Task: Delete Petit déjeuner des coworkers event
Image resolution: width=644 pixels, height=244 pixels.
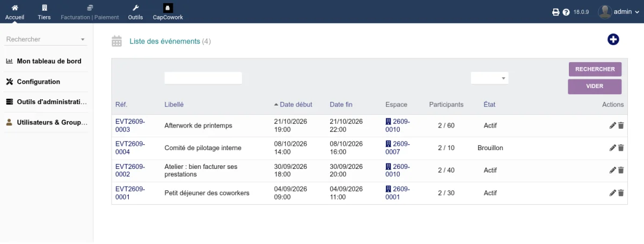Action: 621,193
